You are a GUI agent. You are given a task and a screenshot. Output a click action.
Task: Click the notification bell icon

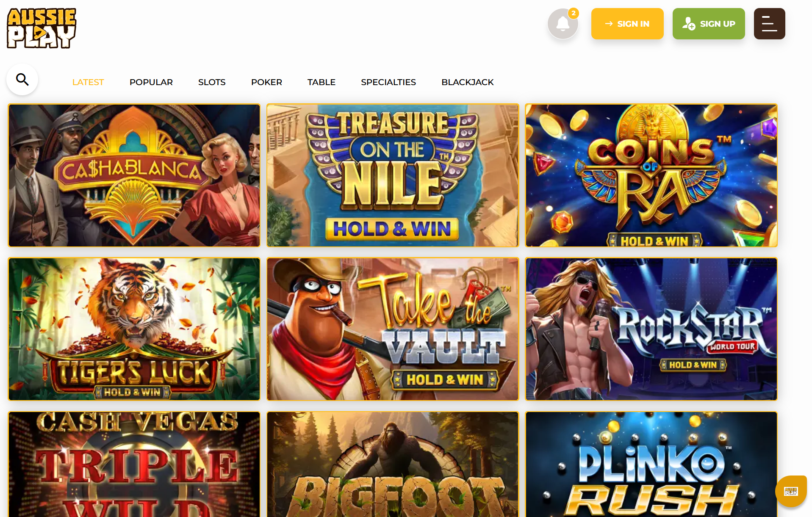(563, 24)
